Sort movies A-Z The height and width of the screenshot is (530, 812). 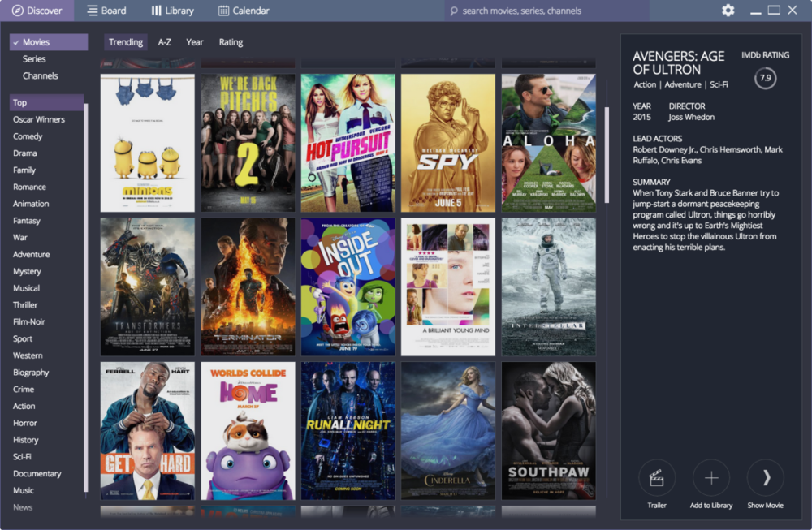point(164,42)
